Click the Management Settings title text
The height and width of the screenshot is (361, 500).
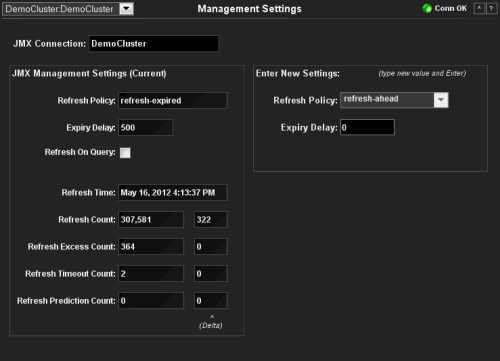click(x=249, y=9)
